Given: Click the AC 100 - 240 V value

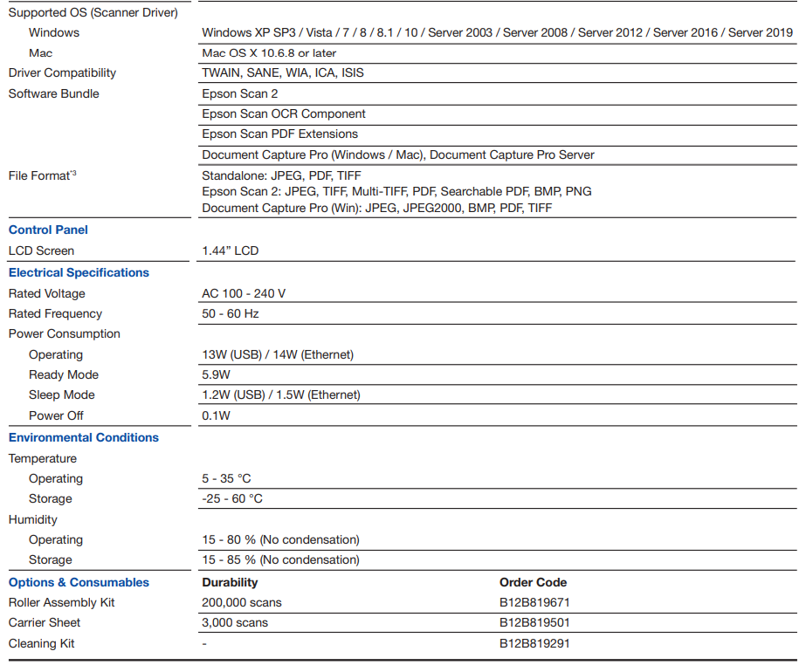Looking at the screenshot, I should click(244, 294).
